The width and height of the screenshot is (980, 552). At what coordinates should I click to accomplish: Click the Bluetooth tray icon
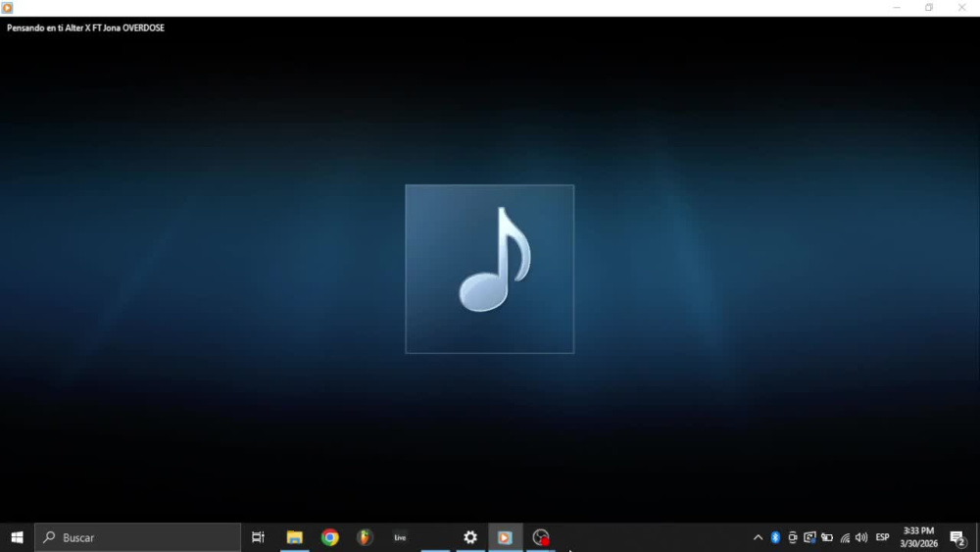(775, 537)
